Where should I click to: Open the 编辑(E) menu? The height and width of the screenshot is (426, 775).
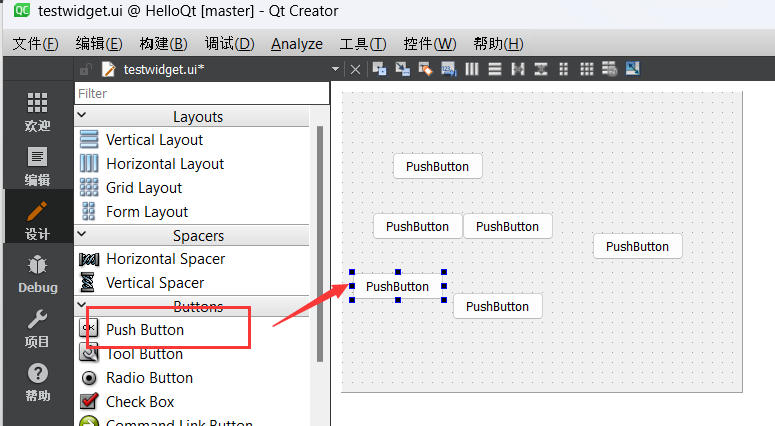coord(99,44)
